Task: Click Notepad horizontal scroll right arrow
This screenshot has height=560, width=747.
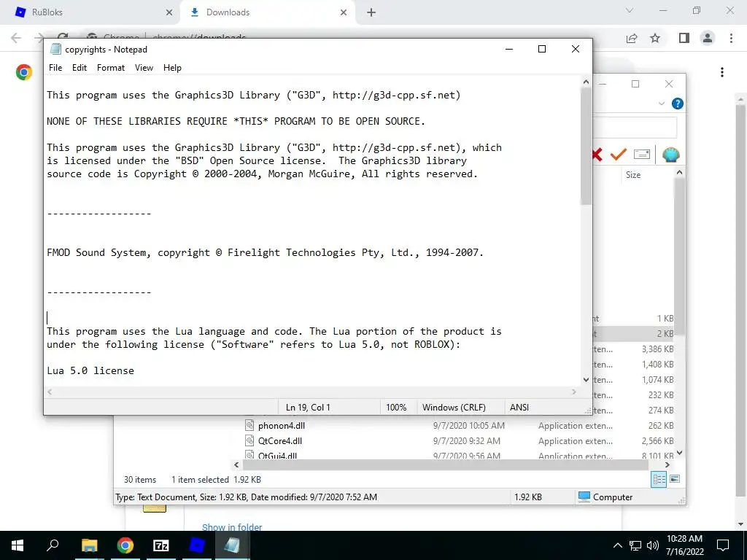Action: pos(574,392)
